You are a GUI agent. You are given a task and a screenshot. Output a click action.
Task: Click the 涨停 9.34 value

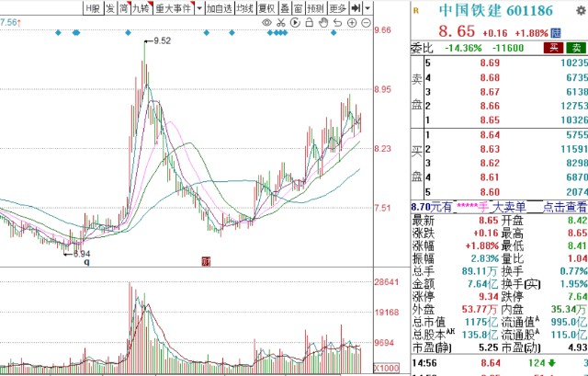489,297
